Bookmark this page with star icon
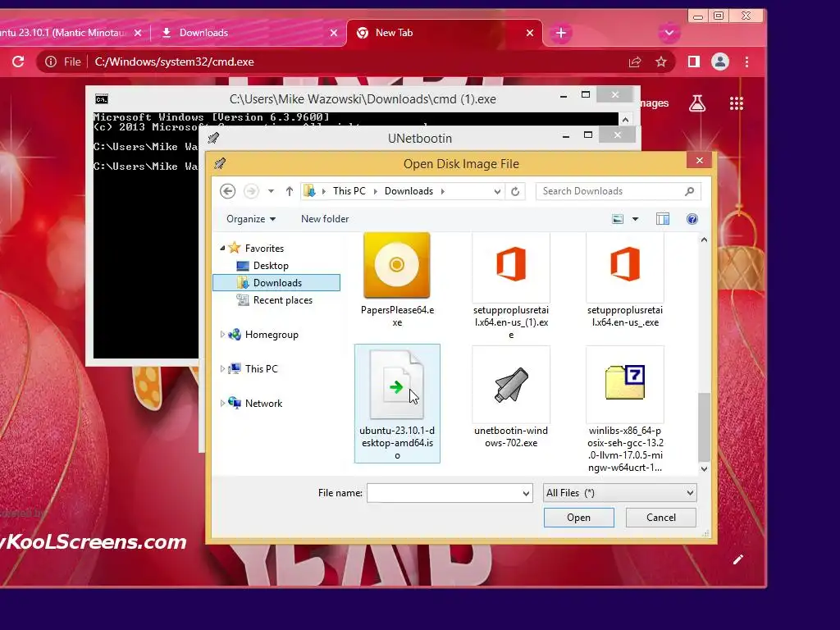This screenshot has height=630, width=840. pyautogui.click(x=661, y=62)
